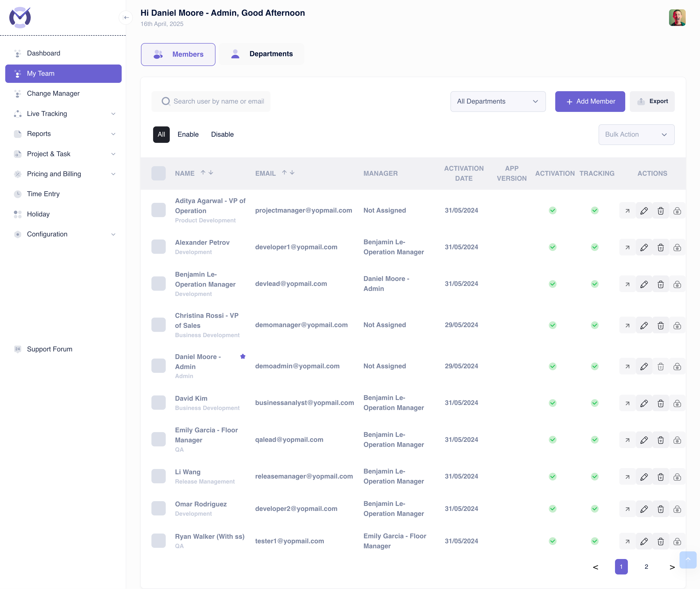700x589 pixels.
Task: Export the member list
Action: click(x=652, y=101)
